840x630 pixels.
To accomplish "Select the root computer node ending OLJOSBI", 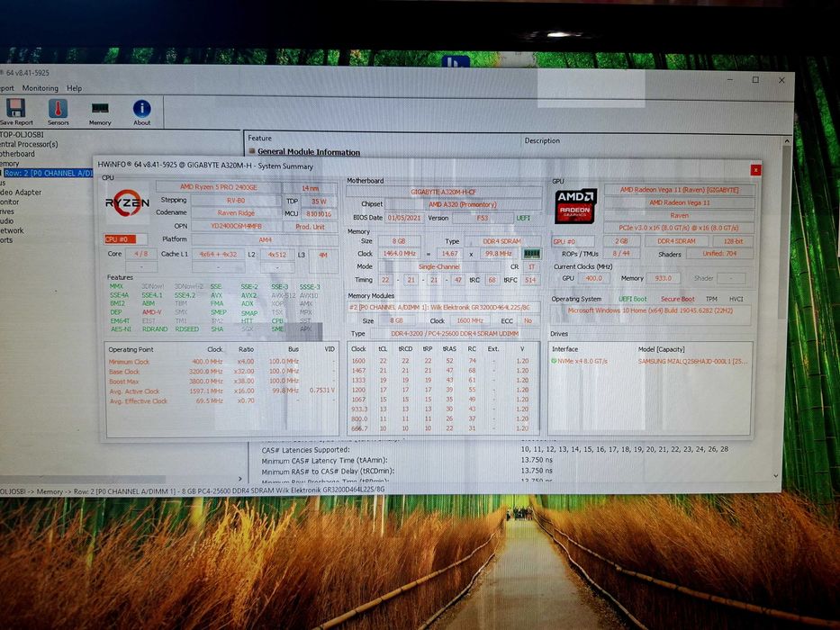I will pyautogui.click(x=22, y=134).
